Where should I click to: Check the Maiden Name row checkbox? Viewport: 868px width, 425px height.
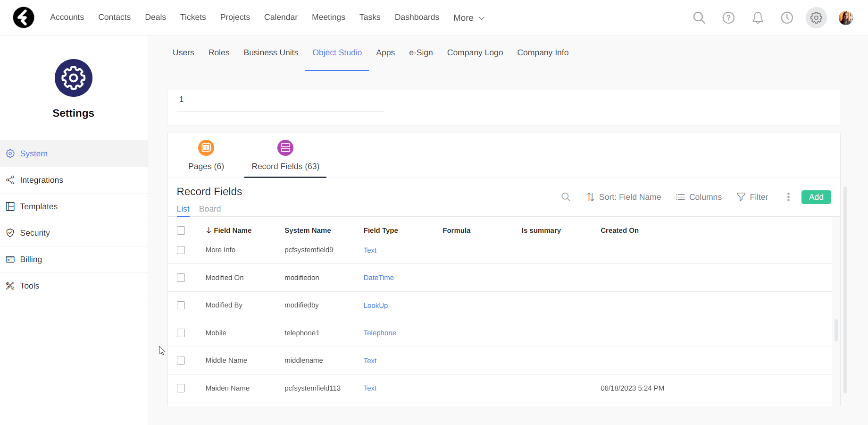tap(181, 388)
